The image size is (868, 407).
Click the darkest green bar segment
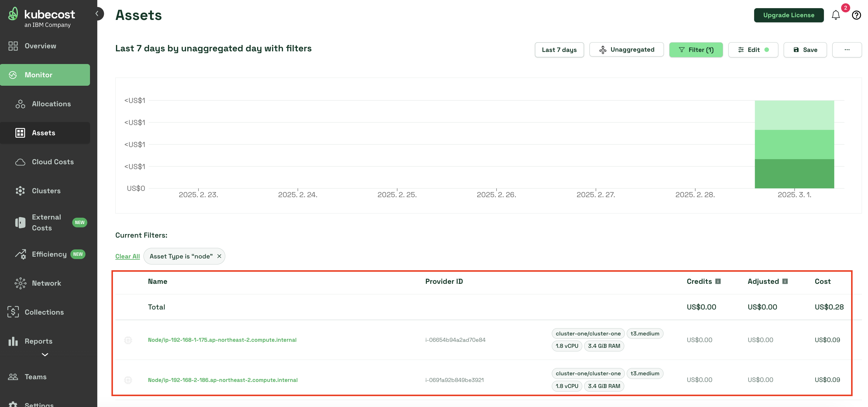click(794, 174)
